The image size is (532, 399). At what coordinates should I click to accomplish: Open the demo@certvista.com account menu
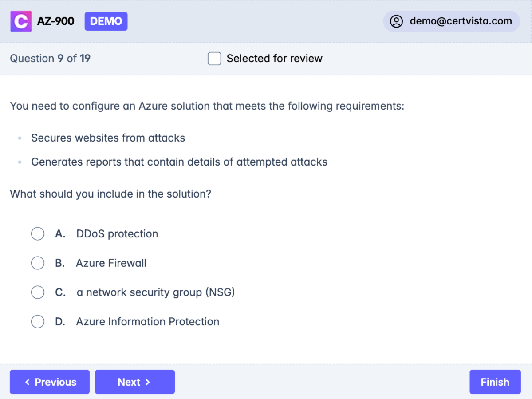point(461,21)
